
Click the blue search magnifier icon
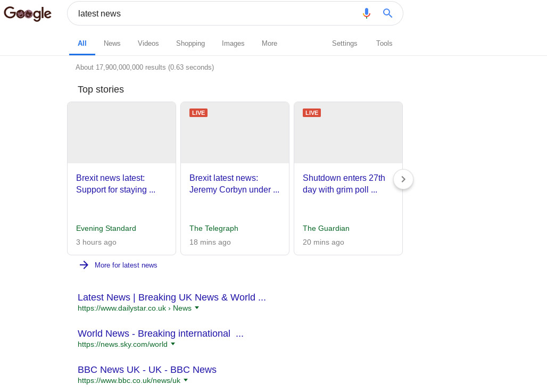point(387,13)
